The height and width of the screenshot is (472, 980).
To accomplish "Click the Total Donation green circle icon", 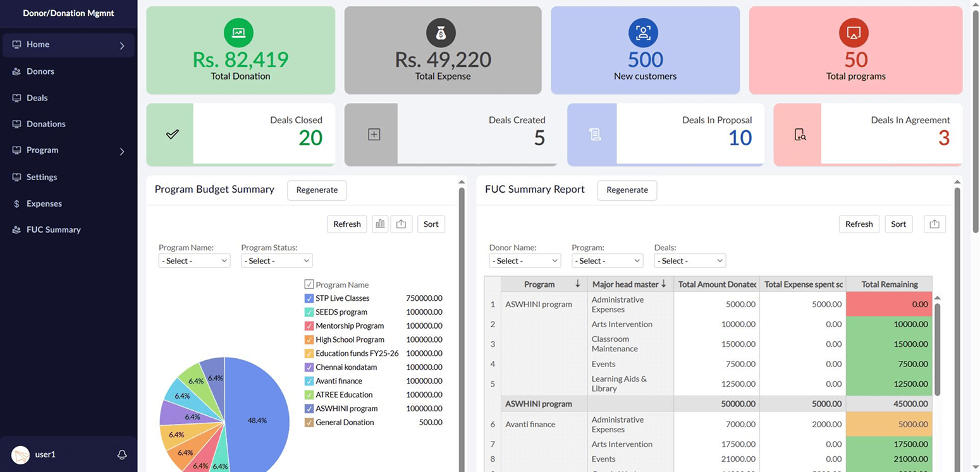I will pos(238,33).
